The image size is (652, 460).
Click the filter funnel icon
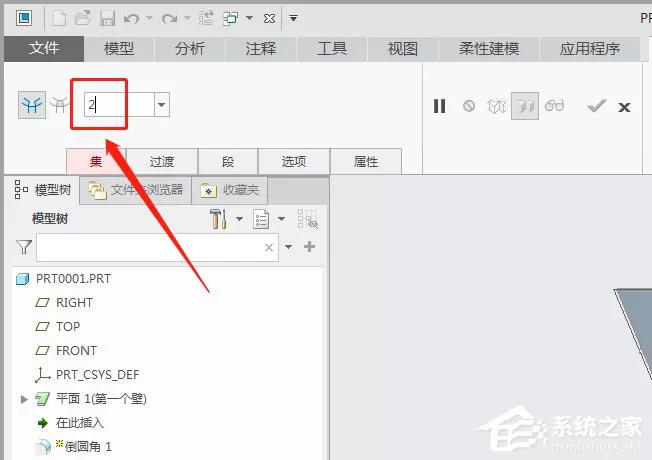24,247
